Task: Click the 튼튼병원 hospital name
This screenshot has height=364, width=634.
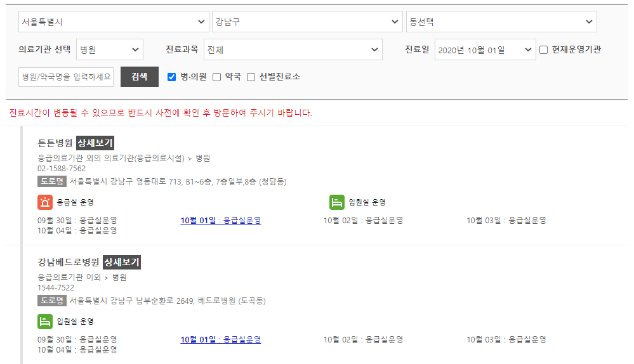Action: (55, 143)
